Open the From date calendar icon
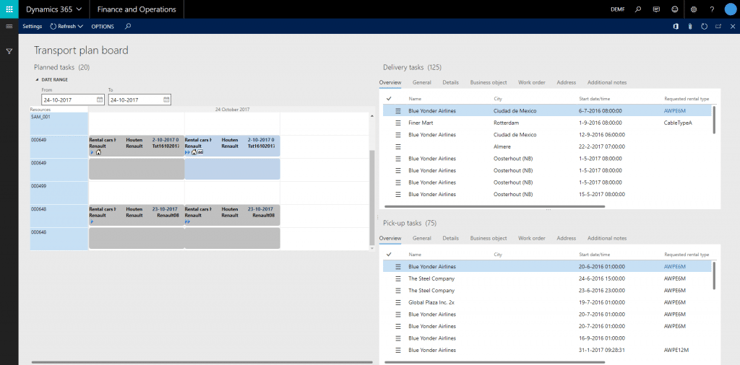Screen dimensions: 740x365 pyautogui.click(x=100, y=100)
